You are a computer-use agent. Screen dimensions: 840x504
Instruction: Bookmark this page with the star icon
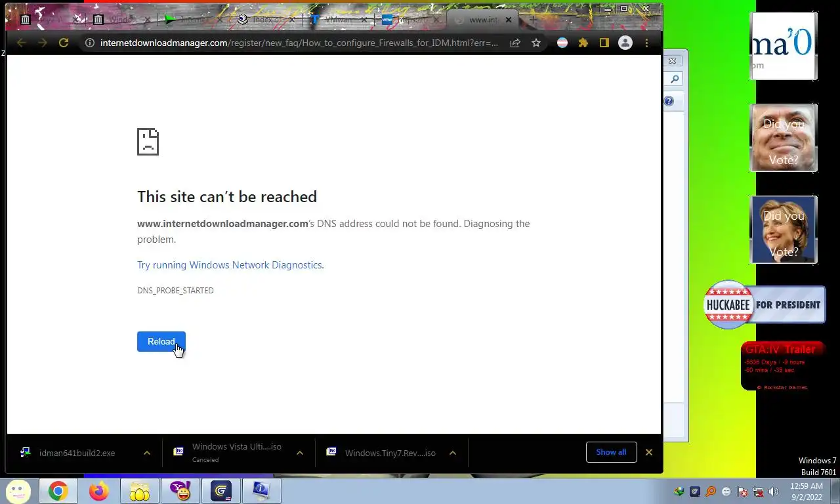tap(536, 43)
